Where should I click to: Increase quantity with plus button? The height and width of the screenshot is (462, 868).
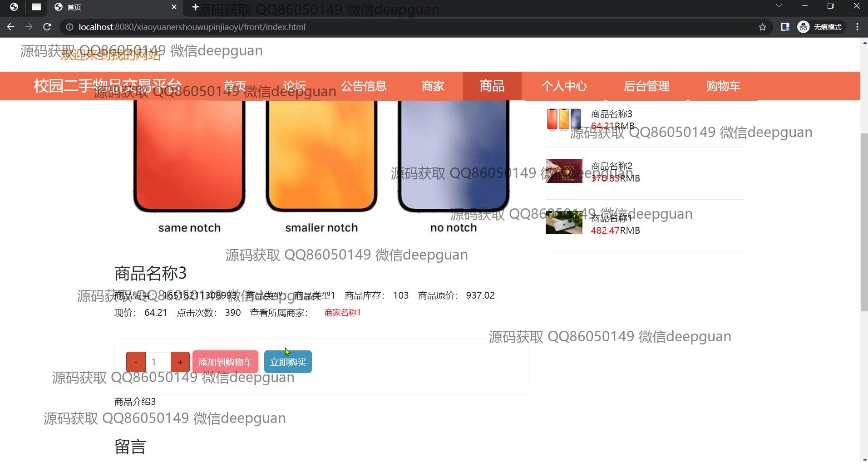(x=180, y=362)
